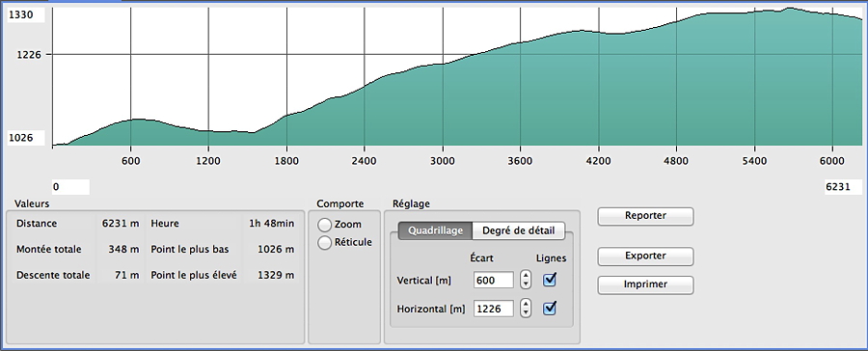Click the Valeurs section heading
Screen dimensions: 868x351
pyautogui.click(x=32, y=203)
